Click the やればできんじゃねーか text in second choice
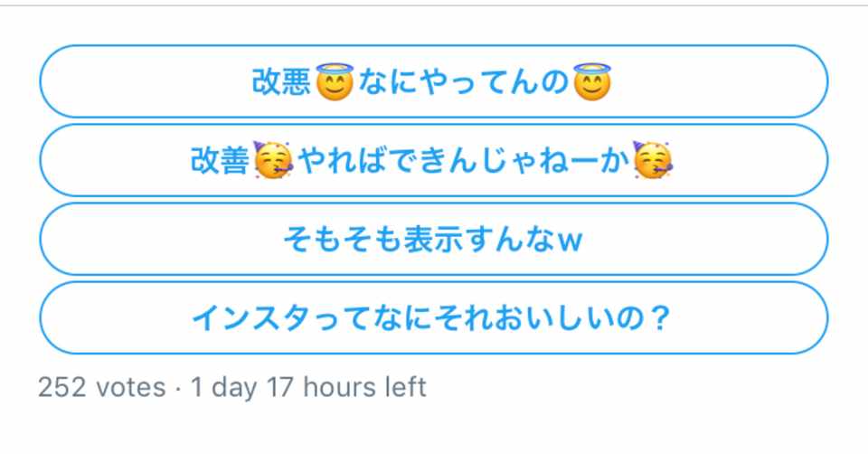The height and width of the screenshot is (454, 868). pos(464,161)
